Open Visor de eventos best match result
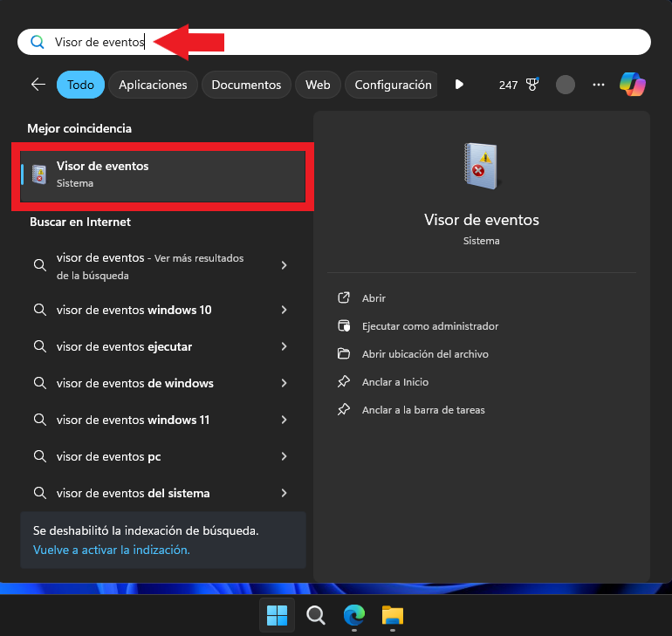Viewport: 672px width, 636px height. [163, 176]
